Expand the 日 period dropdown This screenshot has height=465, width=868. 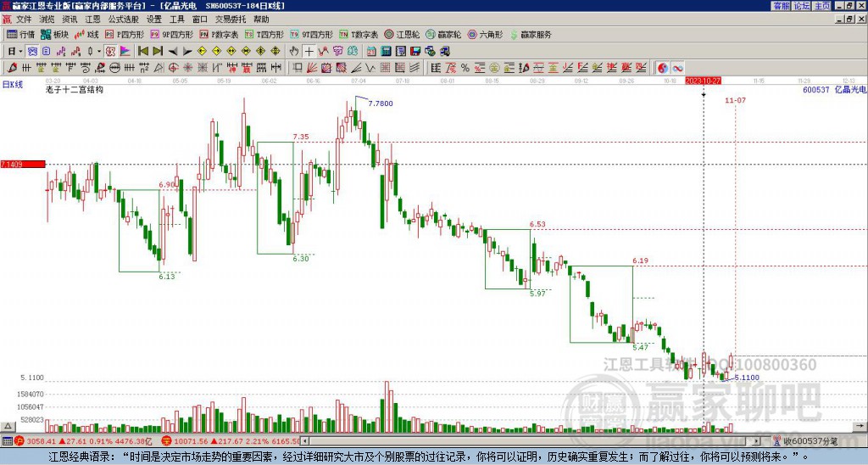pyautogui.click(x=21, y=52)
